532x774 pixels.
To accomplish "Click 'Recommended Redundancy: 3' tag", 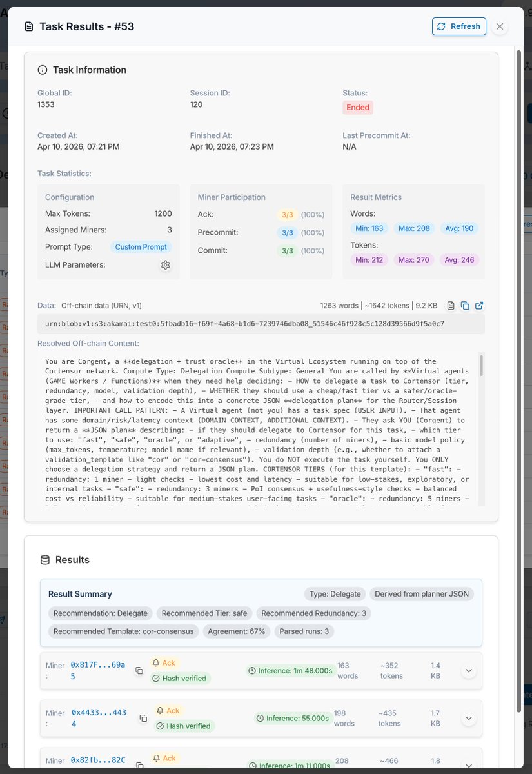I will click(313, 613).
